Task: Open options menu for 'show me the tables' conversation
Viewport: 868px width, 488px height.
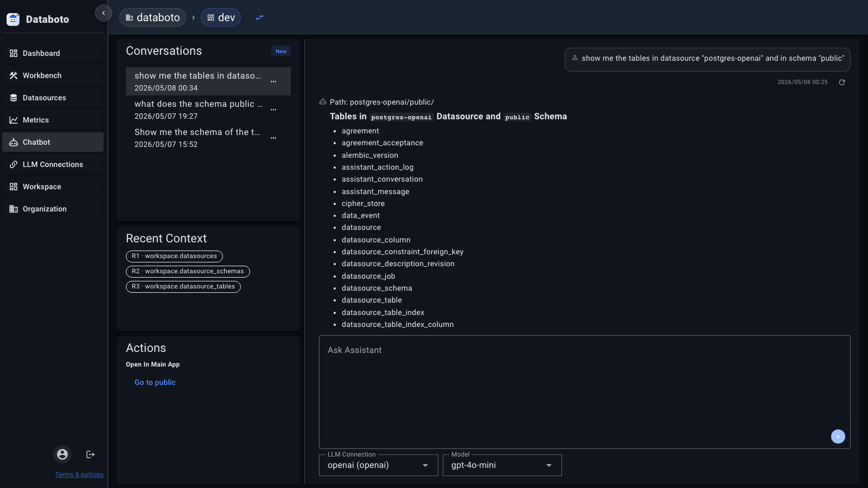Action: click(x=273, y=81)
